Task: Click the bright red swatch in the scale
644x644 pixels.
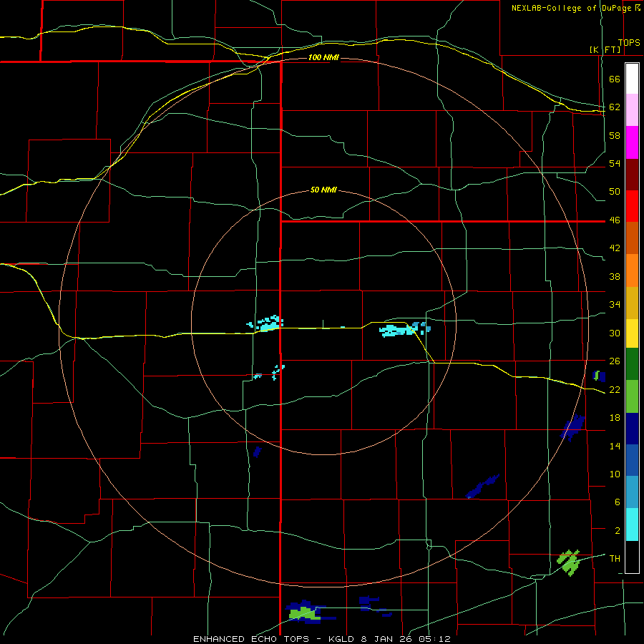Action: coord(632,206)
